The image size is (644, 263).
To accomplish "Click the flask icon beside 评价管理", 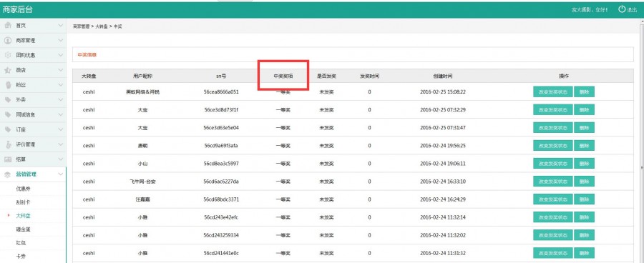I will click(8, 144).
